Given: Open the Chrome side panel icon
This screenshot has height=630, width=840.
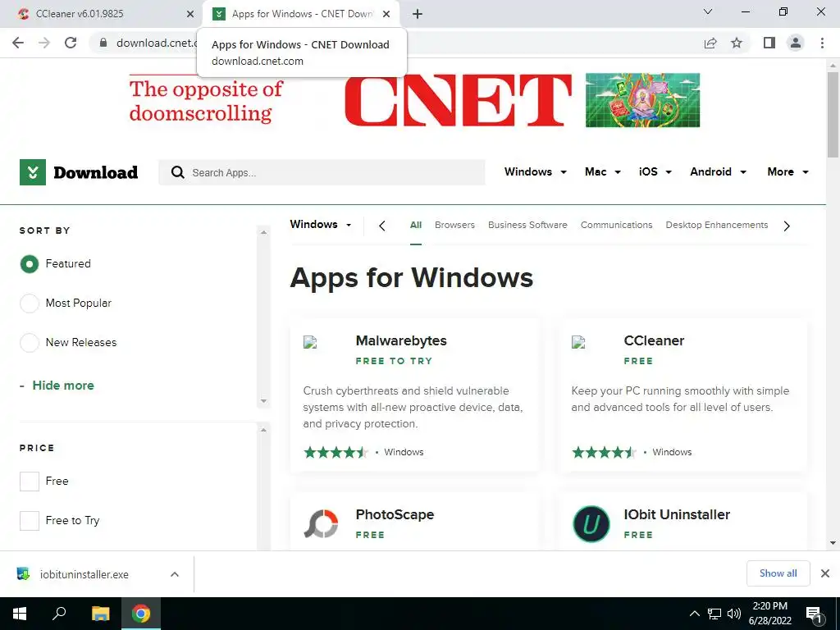Looking at the screenshot, I should pos(769,43).
